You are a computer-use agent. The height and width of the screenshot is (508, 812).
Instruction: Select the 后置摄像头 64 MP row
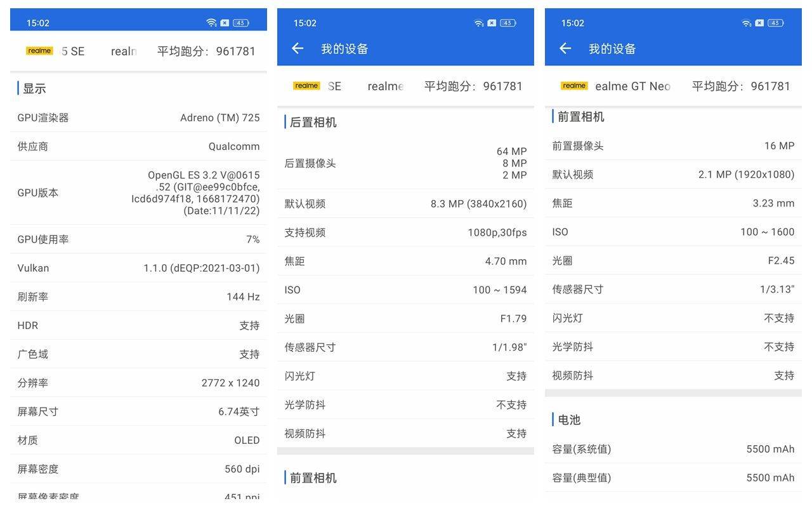point(405,163)
